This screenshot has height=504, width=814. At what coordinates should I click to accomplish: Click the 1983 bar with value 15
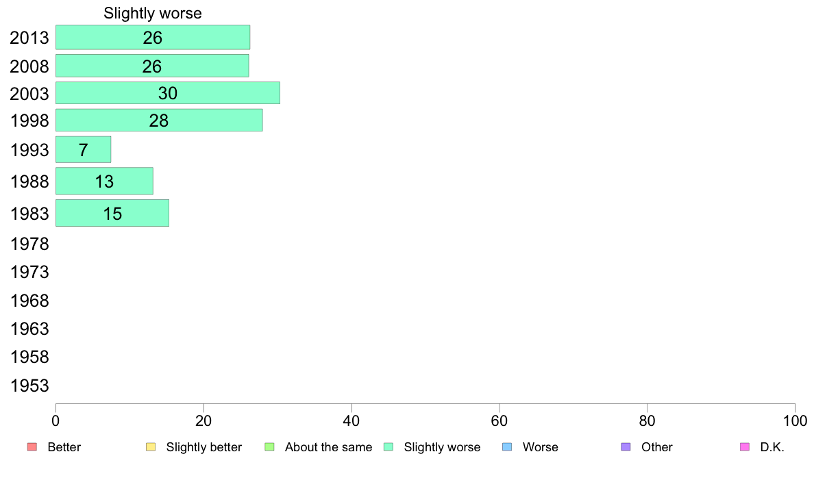pyautogui.click(x=112, y=214)
